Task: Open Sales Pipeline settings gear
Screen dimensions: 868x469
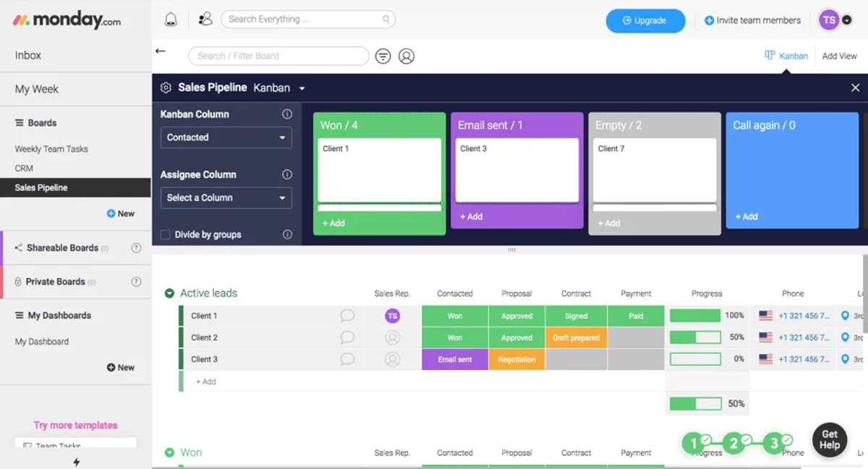Action: point(166,87)
